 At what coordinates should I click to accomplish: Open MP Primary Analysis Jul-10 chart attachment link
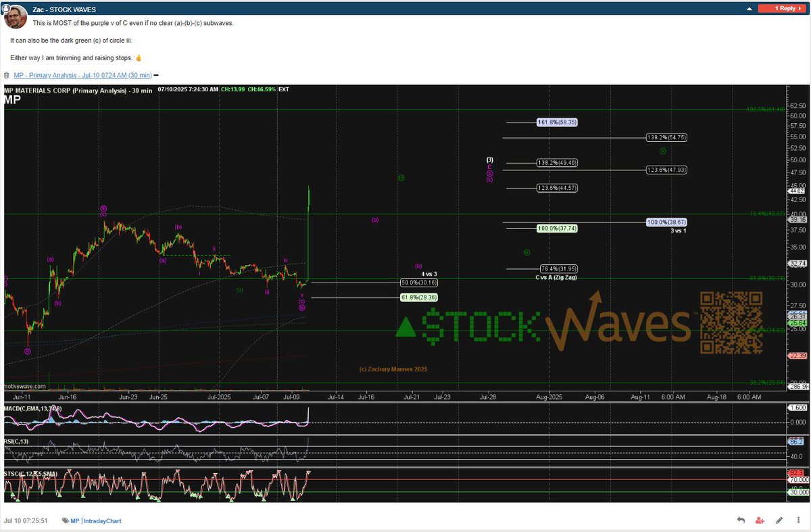click(x=82, y=75)
